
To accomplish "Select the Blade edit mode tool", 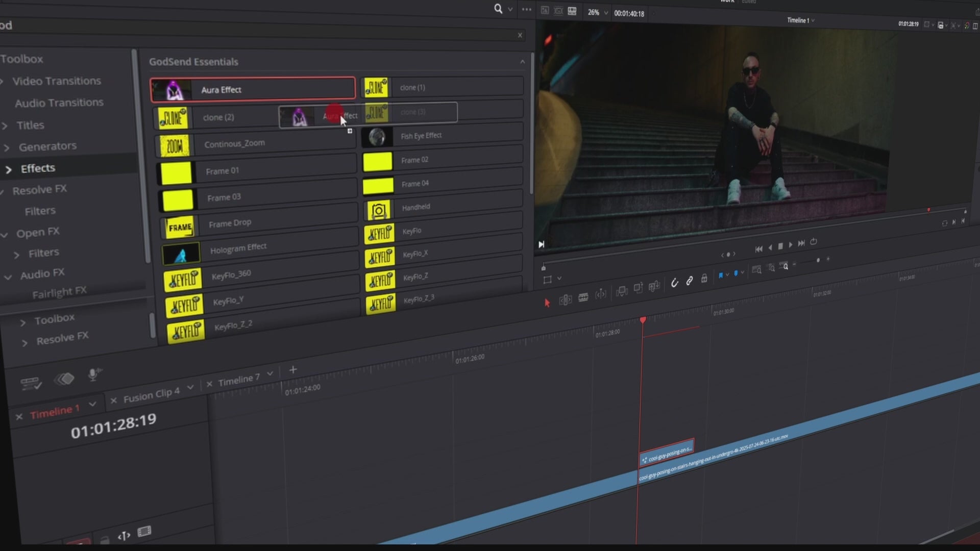I will click(583, 297).
